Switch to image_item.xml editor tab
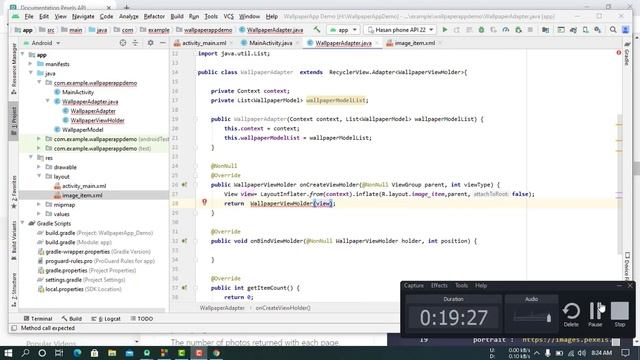This screenshot has height=360, width=640. pos(414,43)
